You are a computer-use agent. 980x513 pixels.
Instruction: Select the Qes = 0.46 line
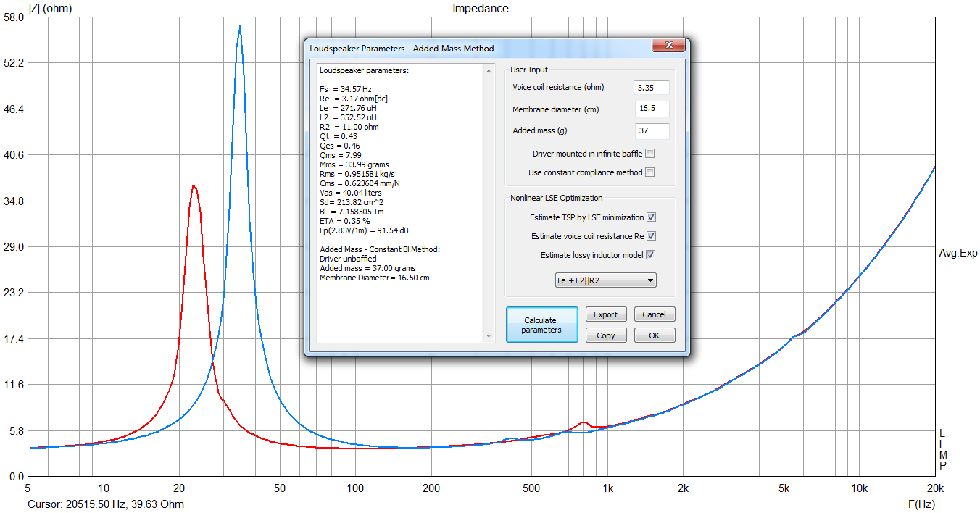[x=340, y=146]
